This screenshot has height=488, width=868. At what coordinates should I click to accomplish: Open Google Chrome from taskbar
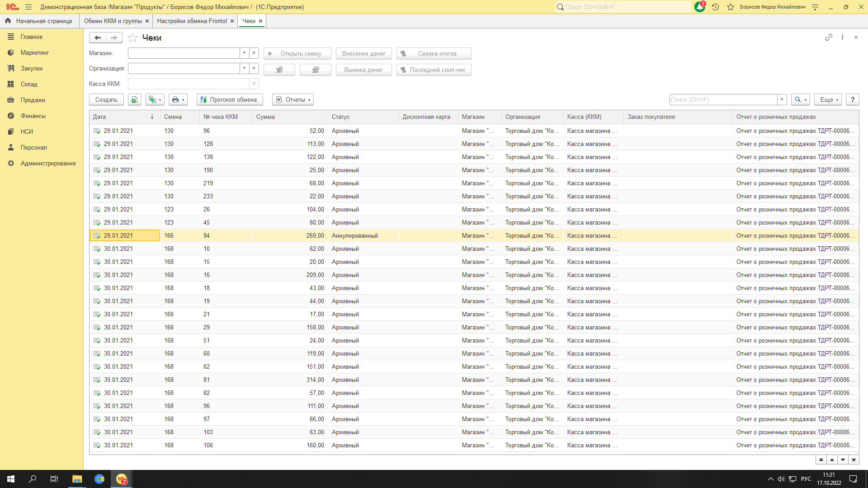pos(99,479)
